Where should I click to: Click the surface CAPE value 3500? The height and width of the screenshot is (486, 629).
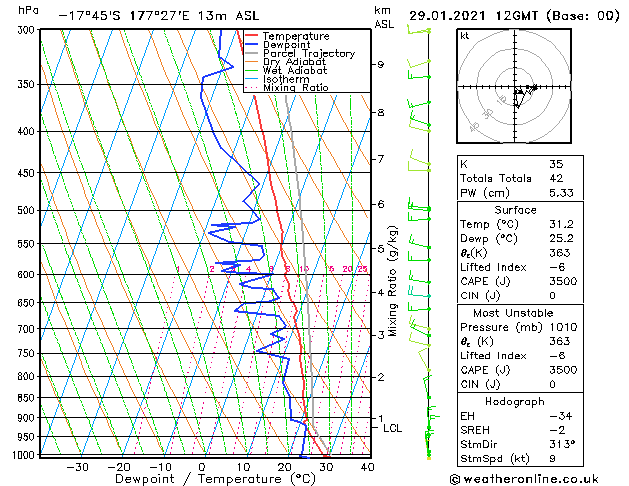(563, 281)
